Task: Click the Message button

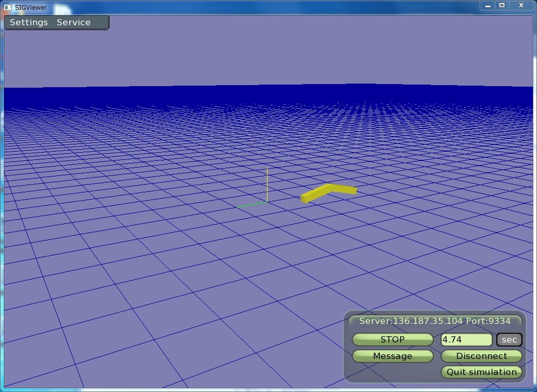Action: 392,356
